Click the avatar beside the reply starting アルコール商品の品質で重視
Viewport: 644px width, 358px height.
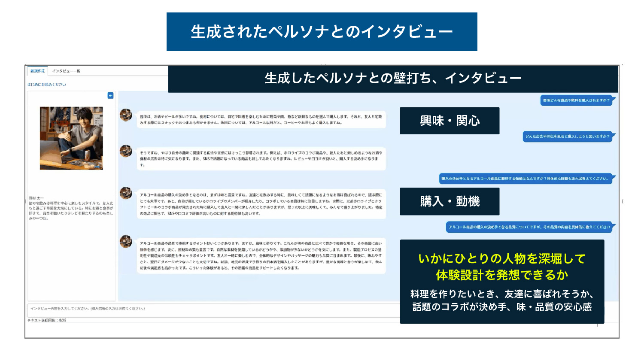(126, 241)
